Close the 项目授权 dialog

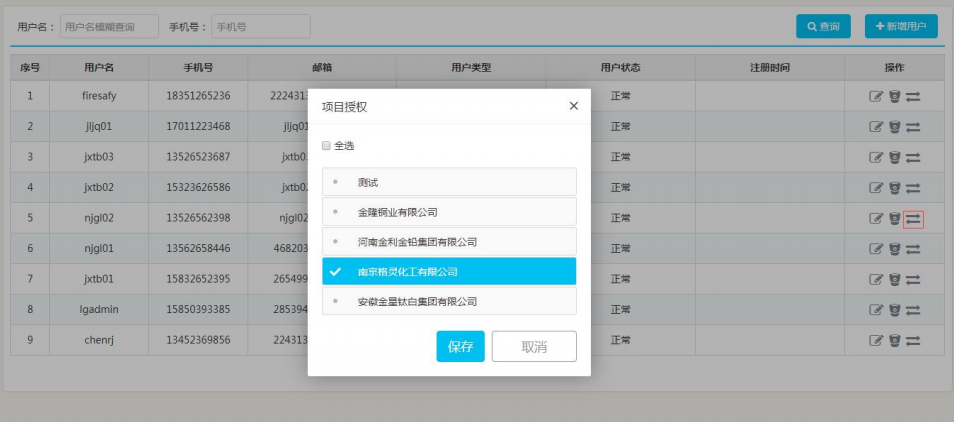(x=573, y=106)
